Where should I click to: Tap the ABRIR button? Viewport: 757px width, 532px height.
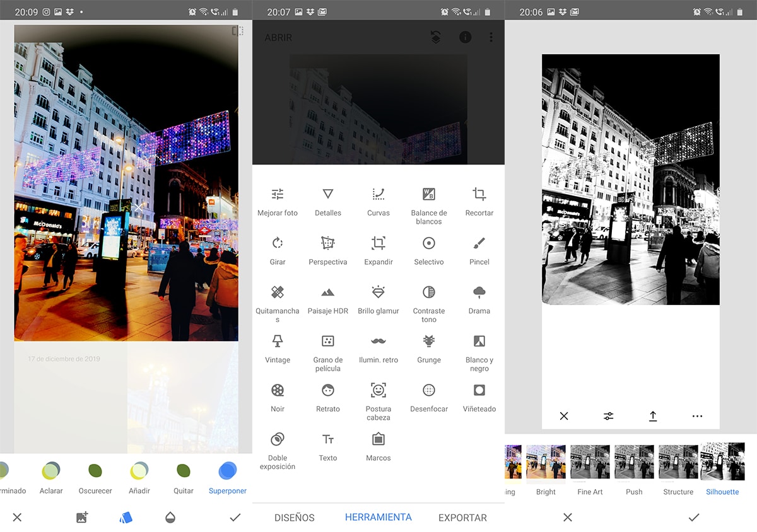point(278,38)
